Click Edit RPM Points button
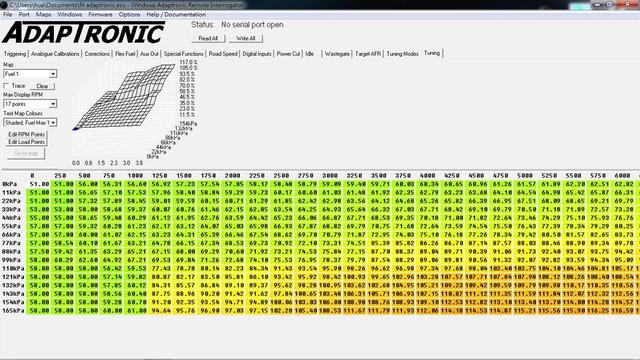 [x=27, y=134]
